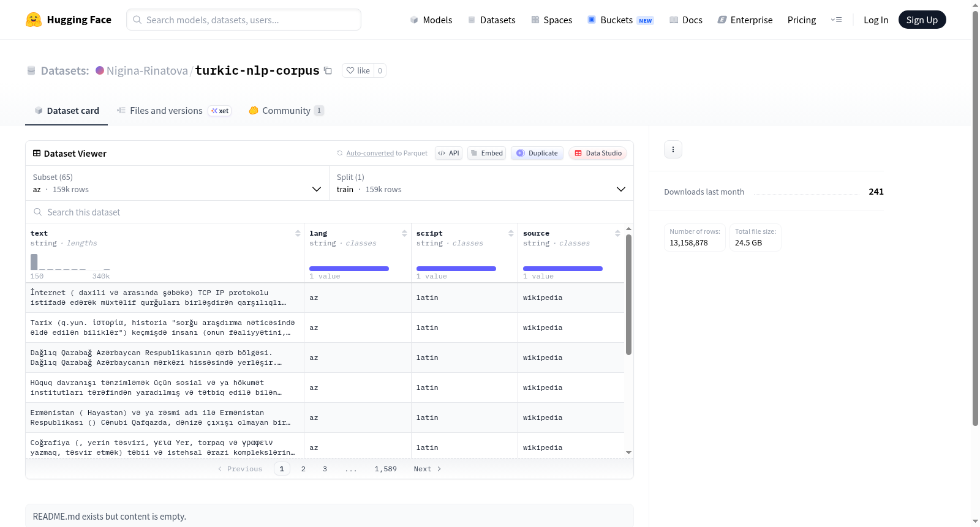
Task: Open Docs in the top navigation
Action: [686, 20]
